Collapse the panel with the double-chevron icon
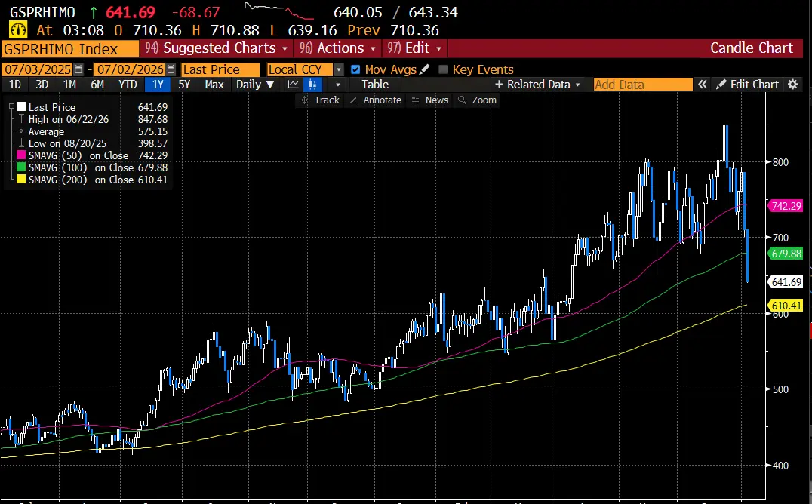The image size is (812, 504). click(x=703, y=85)
